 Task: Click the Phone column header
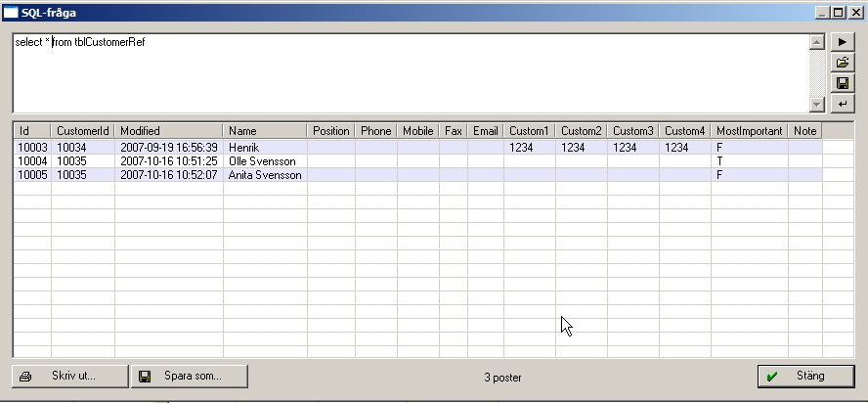(x=376, y=131)
